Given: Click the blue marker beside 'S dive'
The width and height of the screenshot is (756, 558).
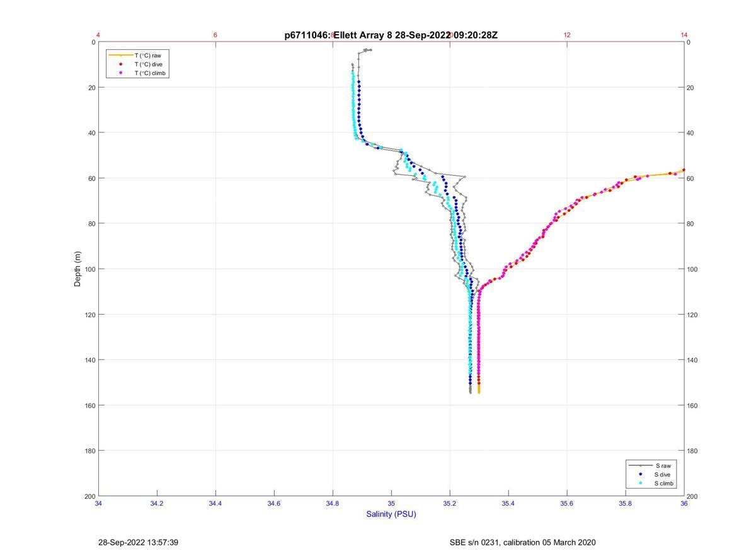Looking at the screenshot, I should (x=640, y=474).
